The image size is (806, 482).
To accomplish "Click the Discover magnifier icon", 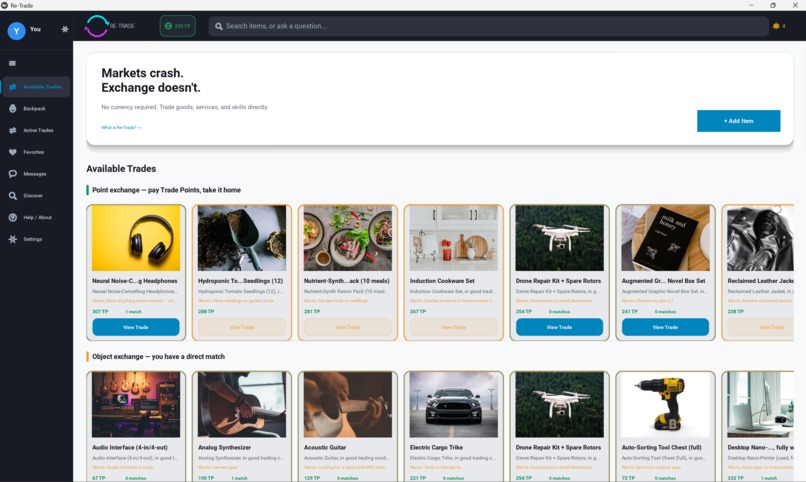I will point(13,196).
